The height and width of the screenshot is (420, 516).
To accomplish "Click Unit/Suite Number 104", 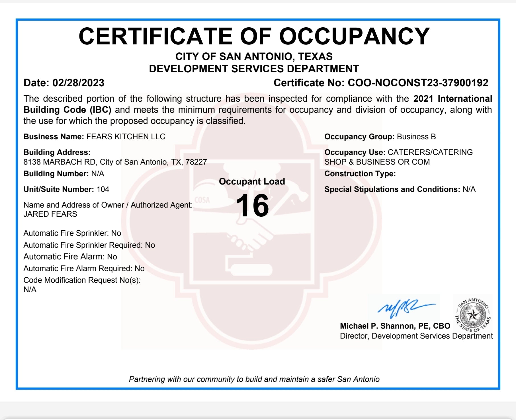I will coord(103,189).
